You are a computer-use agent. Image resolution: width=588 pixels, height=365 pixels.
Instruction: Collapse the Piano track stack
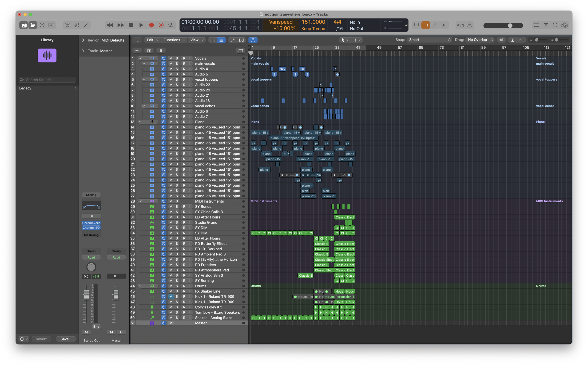[140, 122]
